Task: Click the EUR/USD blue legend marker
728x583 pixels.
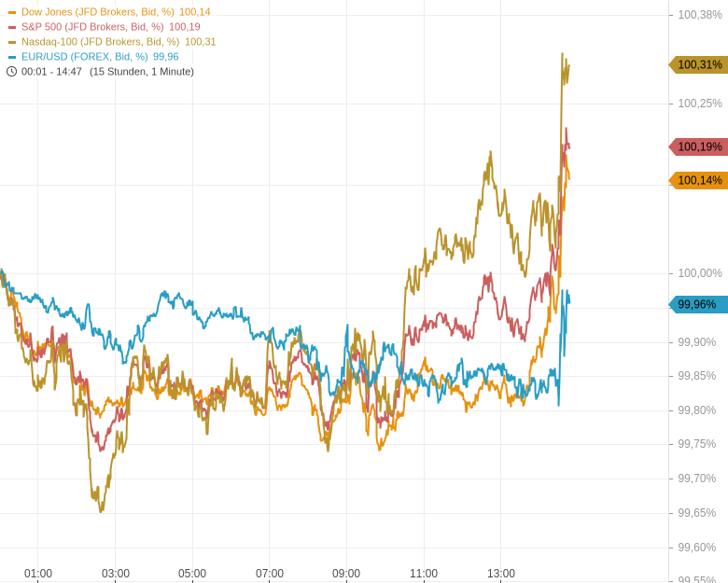Action: (12, 57)
